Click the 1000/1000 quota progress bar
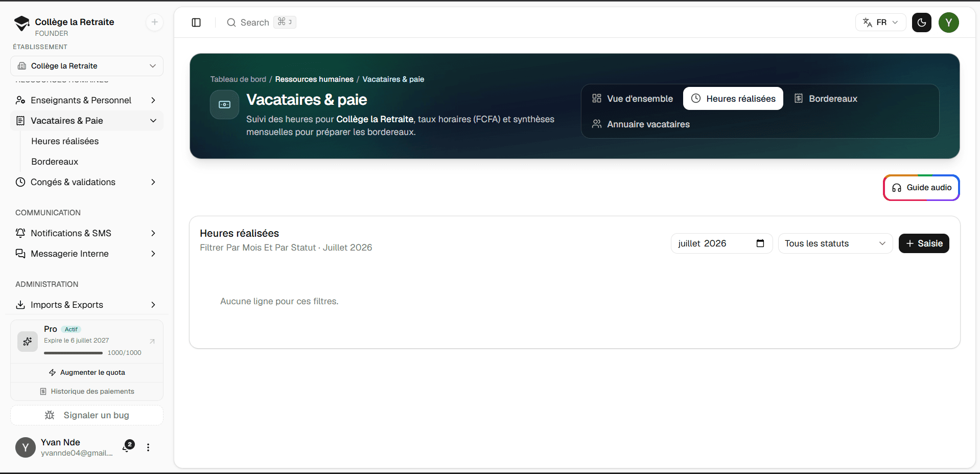Image resolution: width=980 pixels, height=474 pixels. pyautogui.click(x=73, y=353)
